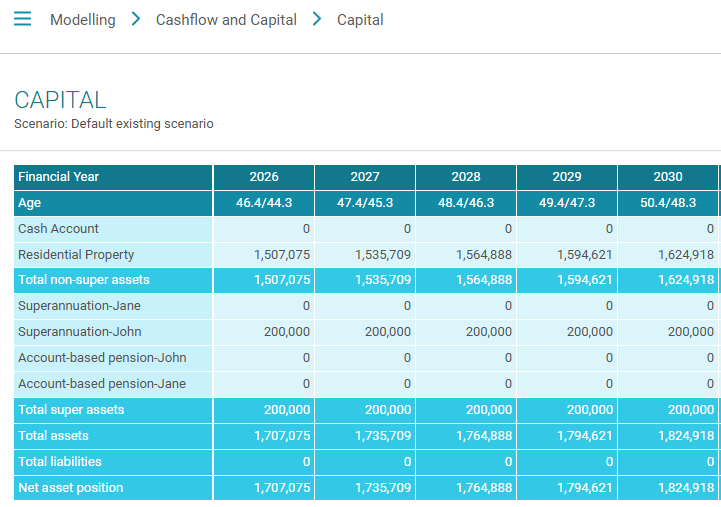Click chevron before Capital breadcrumb
721x507 pixels.
[x=317, y=20]
